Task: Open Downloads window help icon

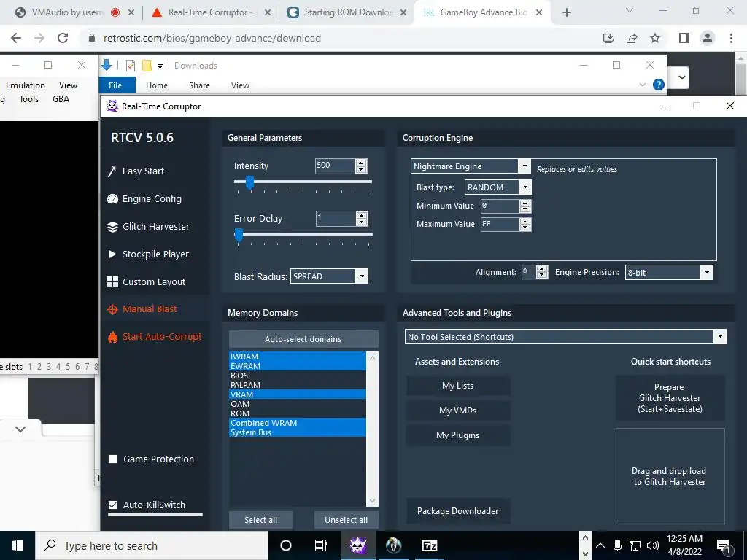Action: coord(659,85)
